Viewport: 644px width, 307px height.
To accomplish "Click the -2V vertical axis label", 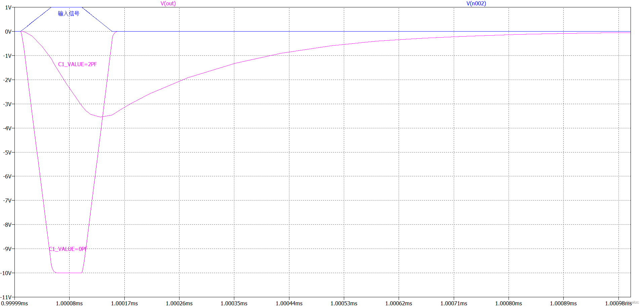I will 7,80.
